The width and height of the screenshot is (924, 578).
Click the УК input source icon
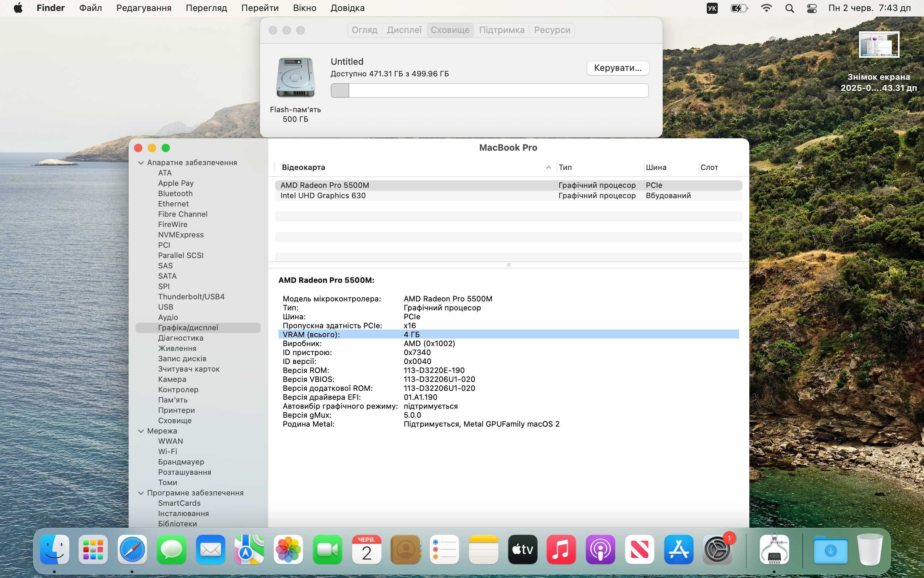712,8
